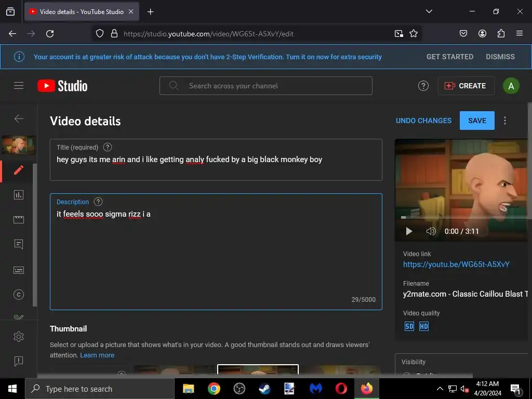
Task: Click into the Description text area
Action: (216, 252)
